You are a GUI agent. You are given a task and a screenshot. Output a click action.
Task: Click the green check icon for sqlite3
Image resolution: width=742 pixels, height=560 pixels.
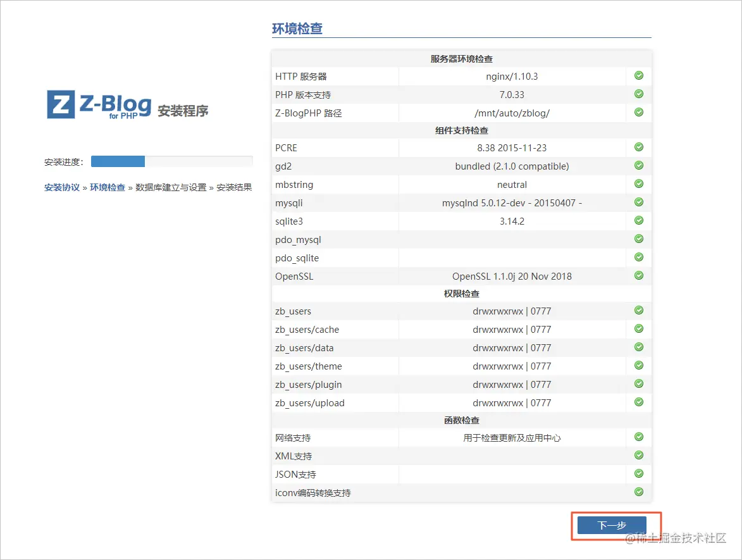click(638, 220)
